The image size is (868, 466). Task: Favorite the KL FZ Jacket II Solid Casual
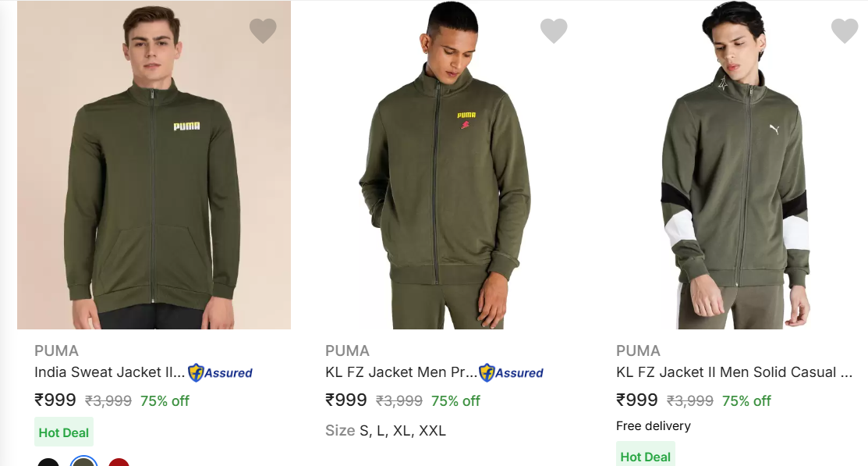tap(845, 30)
